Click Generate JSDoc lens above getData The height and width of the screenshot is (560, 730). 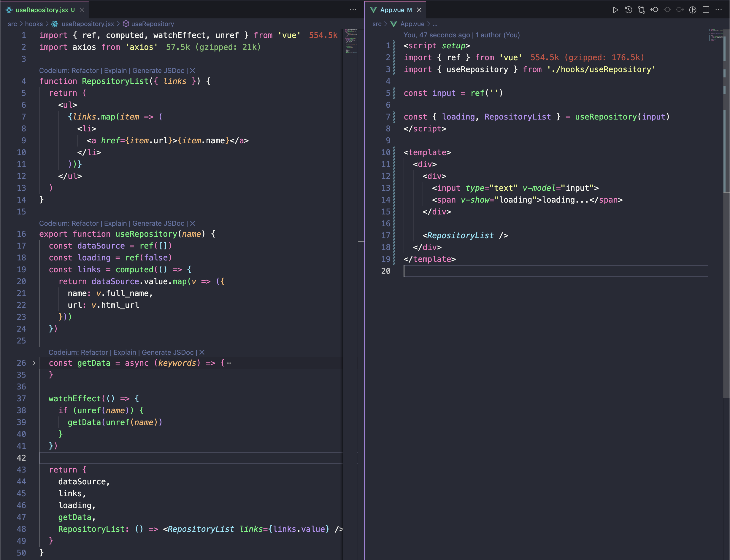pos(168,352)
